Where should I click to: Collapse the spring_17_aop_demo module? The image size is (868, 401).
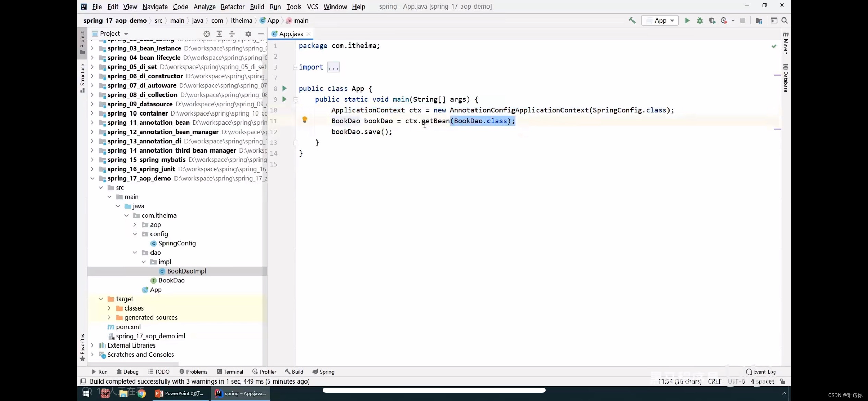tap(92, 178)
